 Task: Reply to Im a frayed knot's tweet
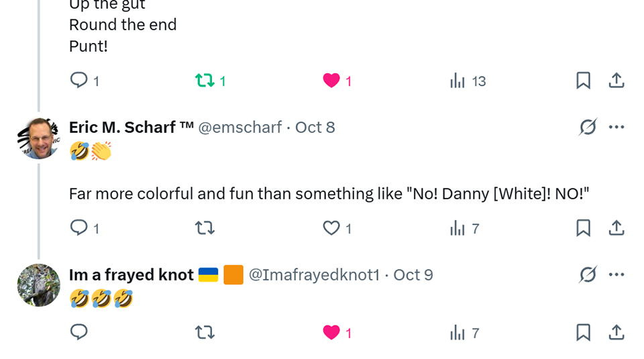79,332
